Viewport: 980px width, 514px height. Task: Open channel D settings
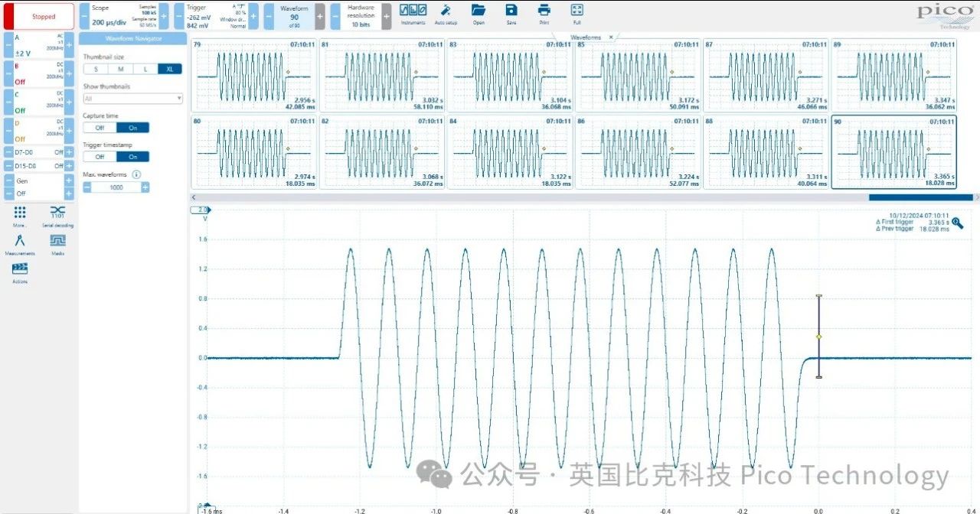[38, 130]
